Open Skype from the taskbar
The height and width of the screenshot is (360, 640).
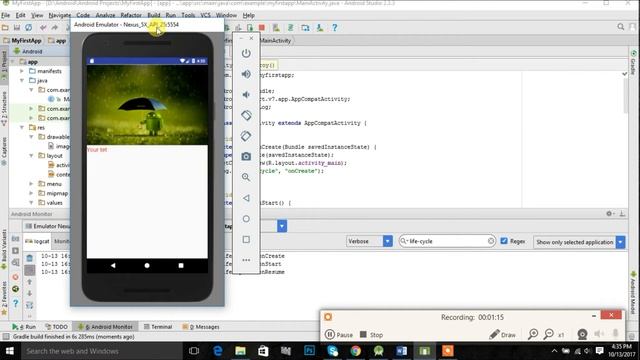point(333,351)
